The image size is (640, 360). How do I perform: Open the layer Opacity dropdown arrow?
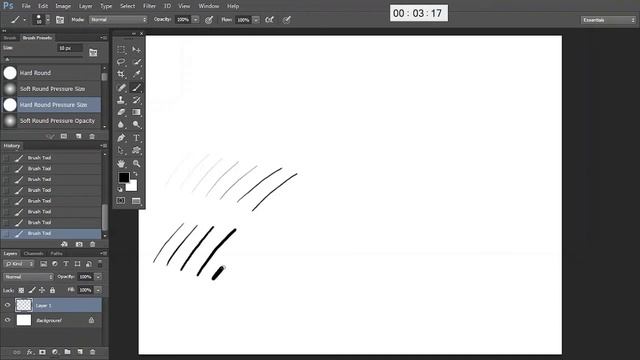98,277
